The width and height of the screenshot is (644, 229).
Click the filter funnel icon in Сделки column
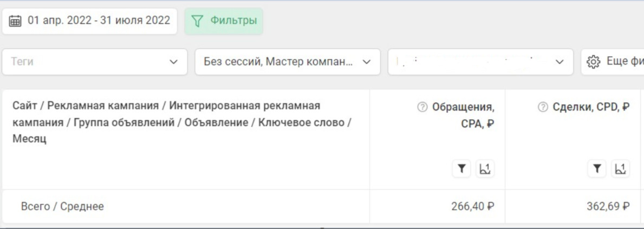(x=597, y=169)
